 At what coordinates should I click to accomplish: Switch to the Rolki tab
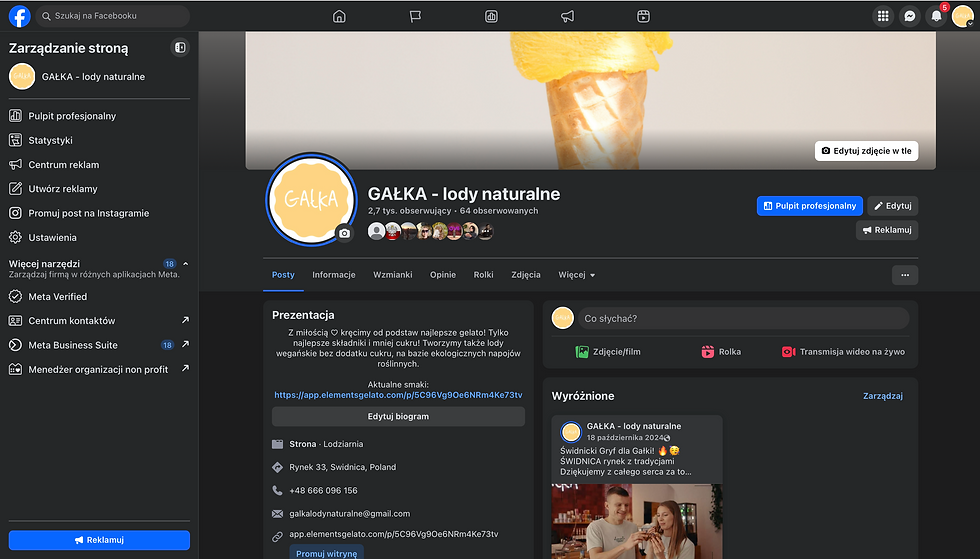483,275
